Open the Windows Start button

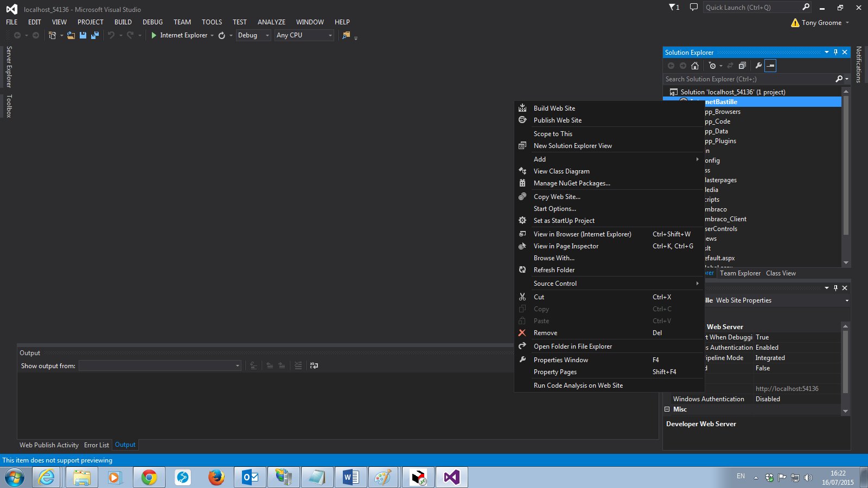tap(15, 477)
